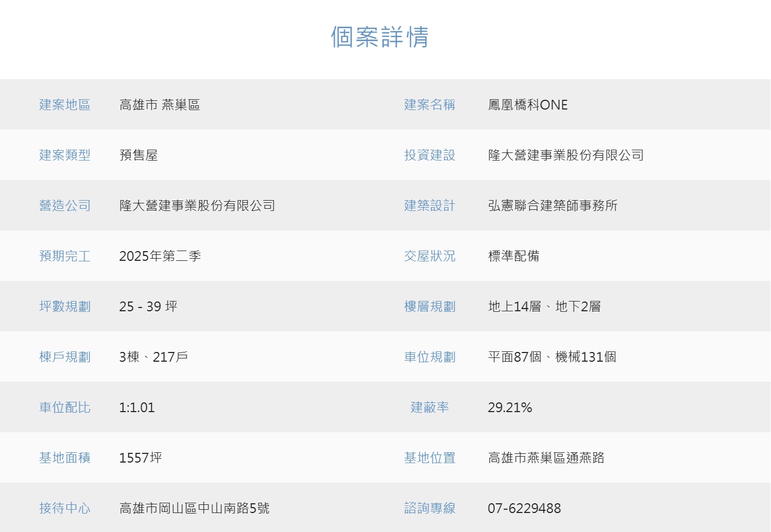The width and height of the screenshot is (771, 532).
Task: Select the 建案類型 label
Action: 65,155
